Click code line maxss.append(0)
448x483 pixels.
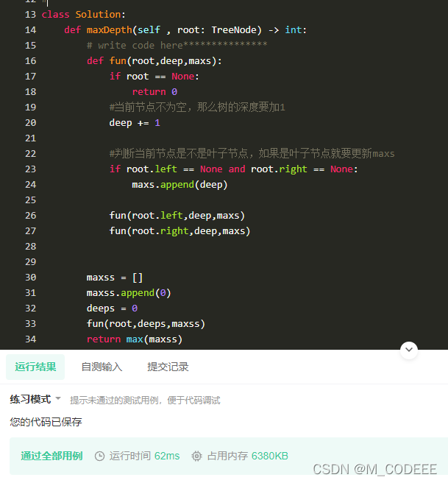pos(129,292)
